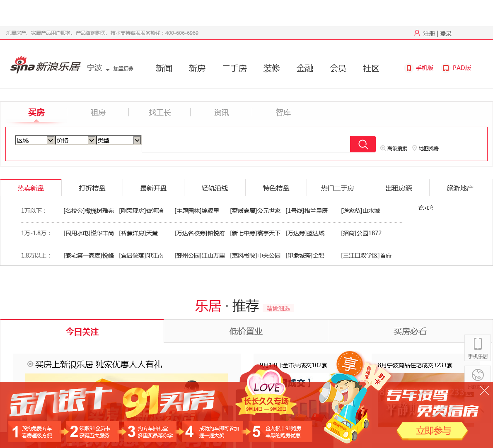Click the 登录 login link
The image size is (493, 448).
(445, 33)
